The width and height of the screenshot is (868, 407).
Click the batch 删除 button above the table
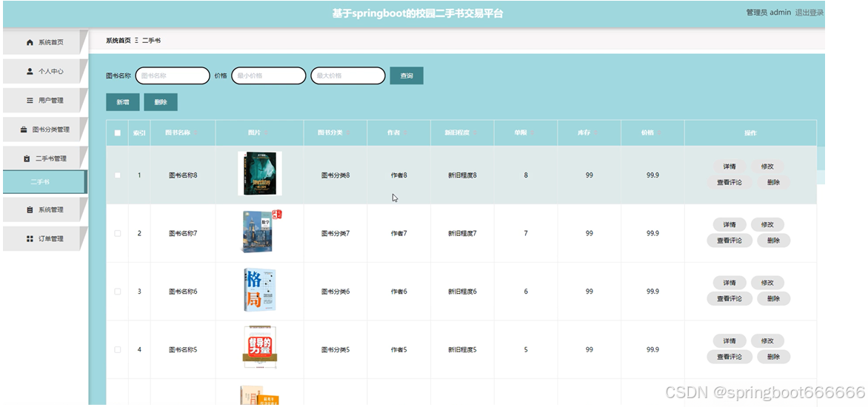point(161,102)
